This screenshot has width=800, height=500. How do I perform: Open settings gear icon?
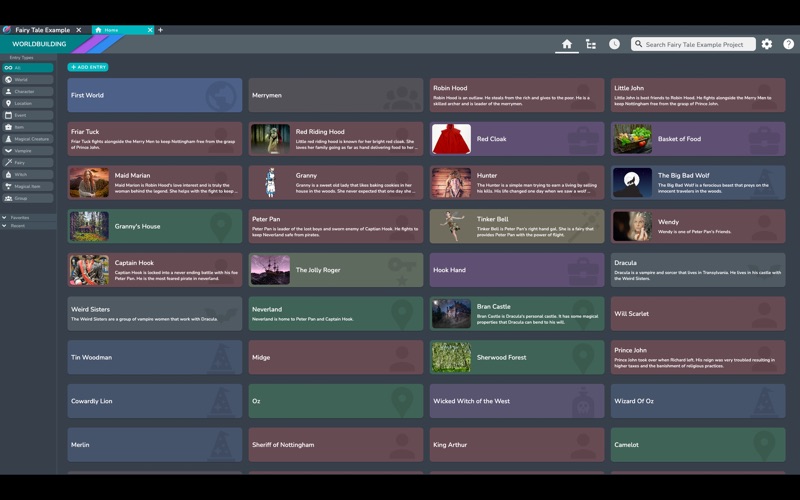pos(767,44)
